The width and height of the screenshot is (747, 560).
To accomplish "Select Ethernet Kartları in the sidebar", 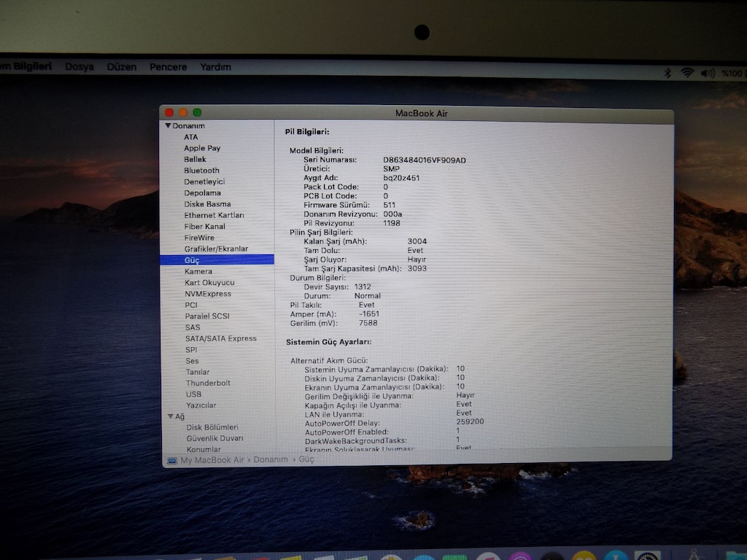I will pos(214,215).
